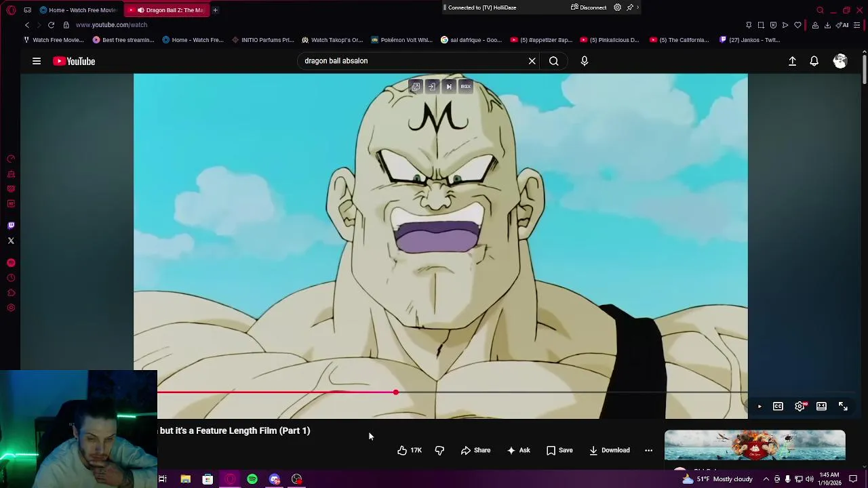Click the Disconnect button in remote bar
This screenshot has height=488, width=868.
[x=589, y=7]
